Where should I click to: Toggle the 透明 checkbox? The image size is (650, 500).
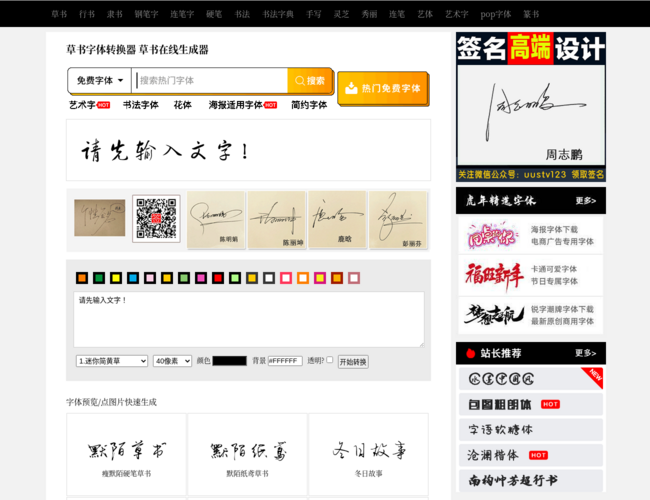[x=330, y=360]
